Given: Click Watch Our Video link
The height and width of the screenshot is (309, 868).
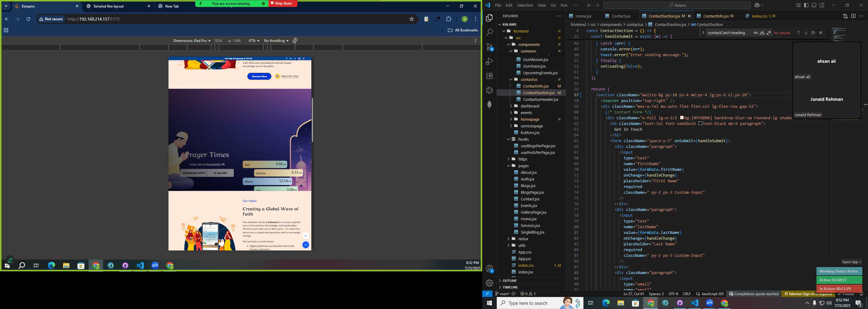Looking at the screenshot, I should 290,76.
